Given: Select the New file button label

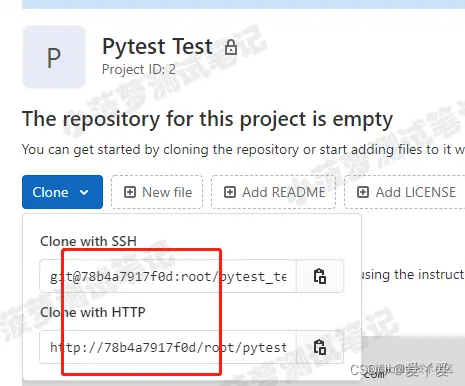Looking at the screenshot, I should coord(167,192).
